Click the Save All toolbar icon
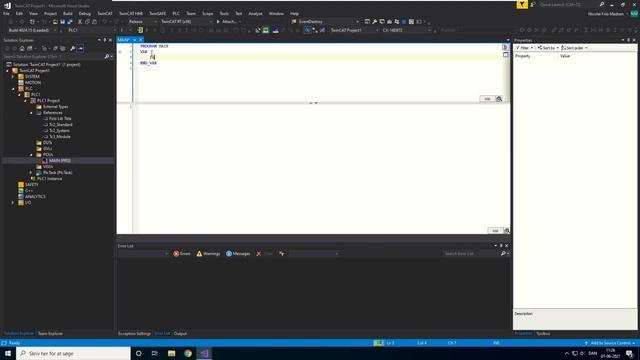 click(x=70, y=22)
